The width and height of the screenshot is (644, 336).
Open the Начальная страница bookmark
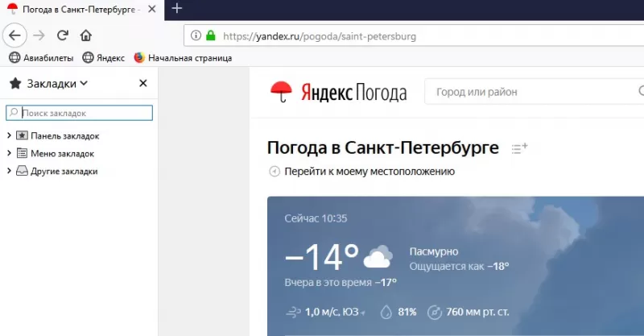pos(183,58)
